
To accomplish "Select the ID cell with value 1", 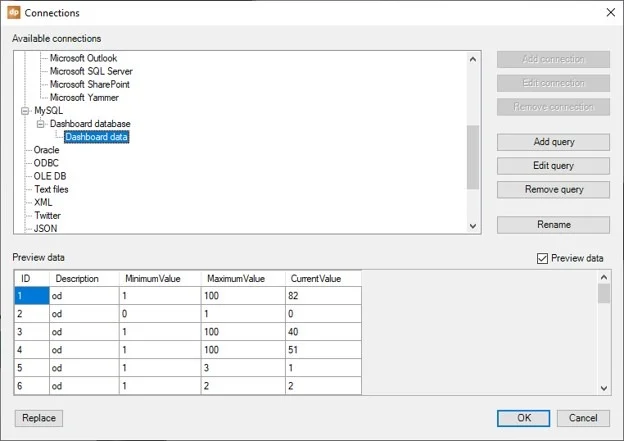I will 32,296.
